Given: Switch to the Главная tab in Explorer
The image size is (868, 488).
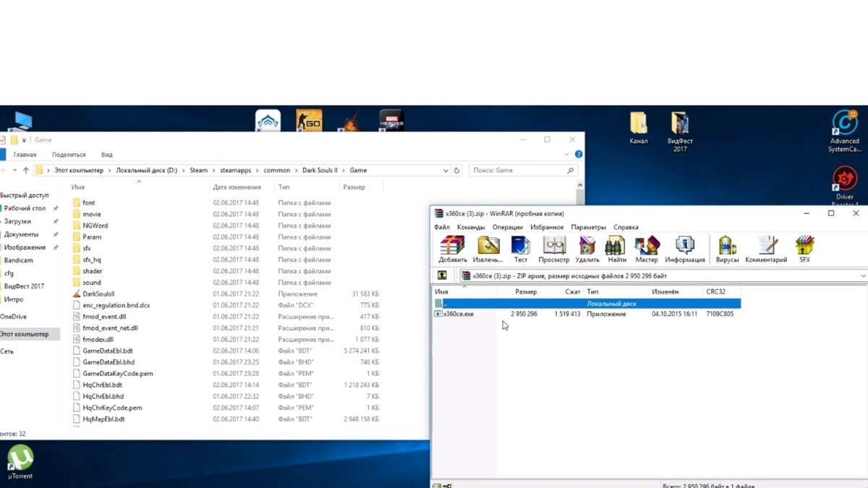Looking at the screenshot, I should point(25,155).
